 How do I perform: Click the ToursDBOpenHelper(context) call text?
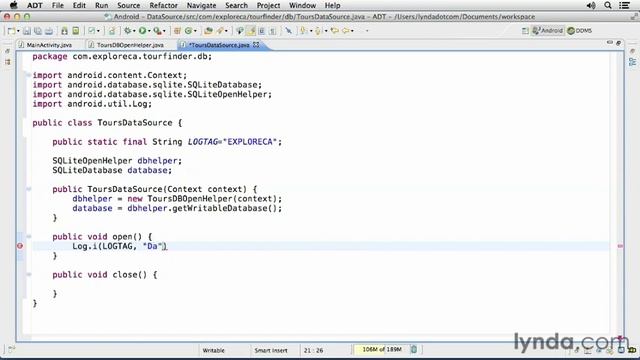point(212,199)
